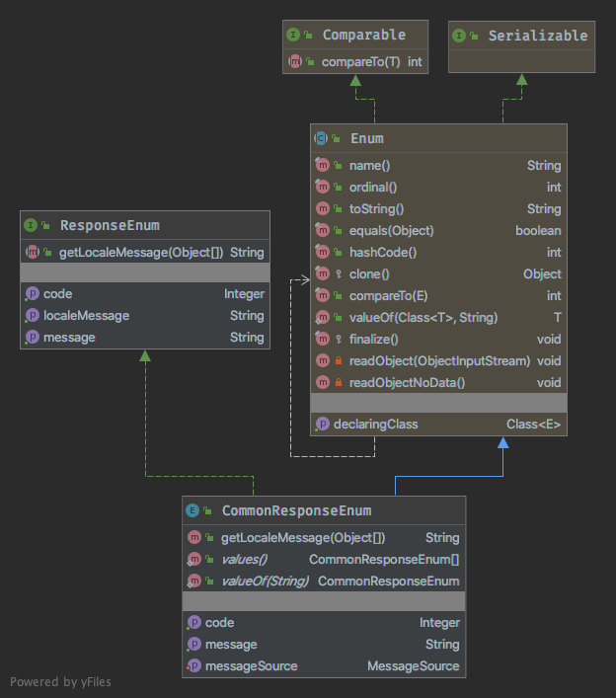This screenshot has height=698, width=616.
Task: Click the interface icon beside Comparable
Action: pyautogui.click(x=293, y=35)
